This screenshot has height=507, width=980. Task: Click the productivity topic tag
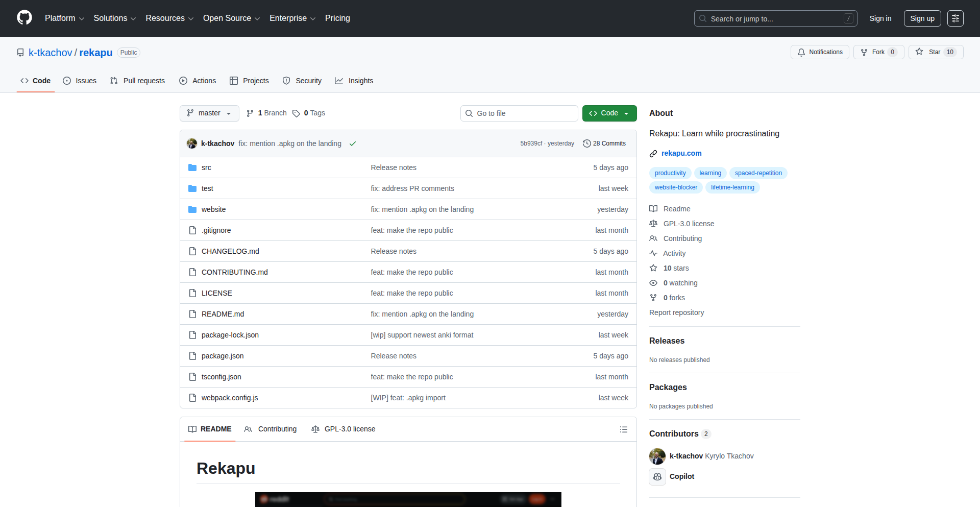pos(670,173)
